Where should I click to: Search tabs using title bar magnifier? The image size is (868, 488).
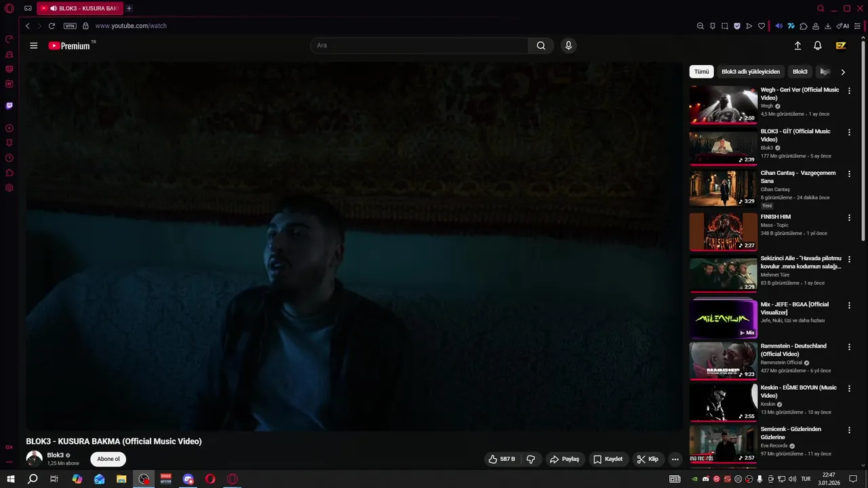click(821, 9)
